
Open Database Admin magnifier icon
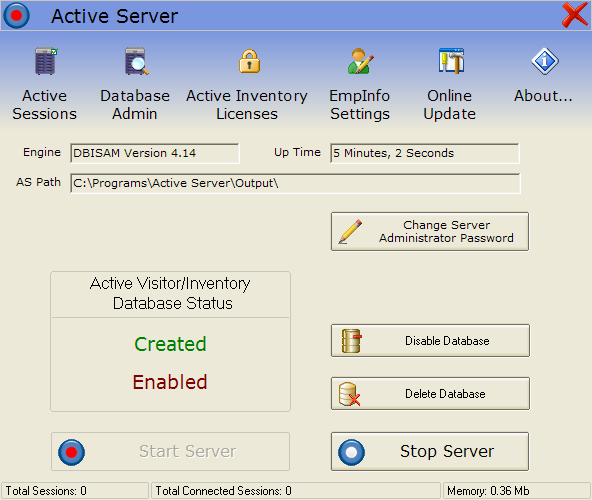click(x=136, y=61)
